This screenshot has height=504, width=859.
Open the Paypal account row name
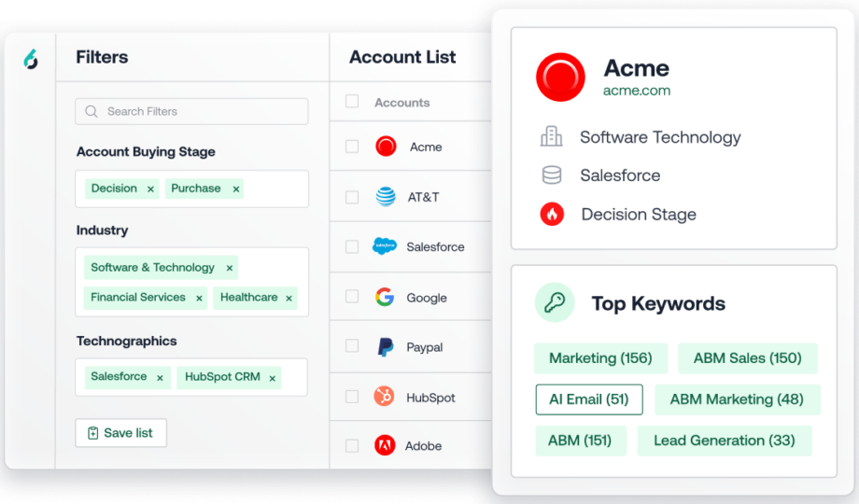(x=425, y=347)
